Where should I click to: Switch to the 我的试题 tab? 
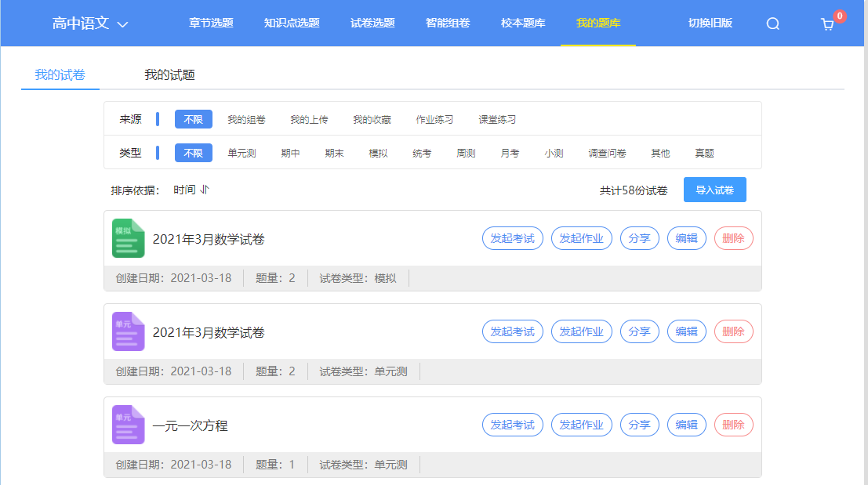169,75
